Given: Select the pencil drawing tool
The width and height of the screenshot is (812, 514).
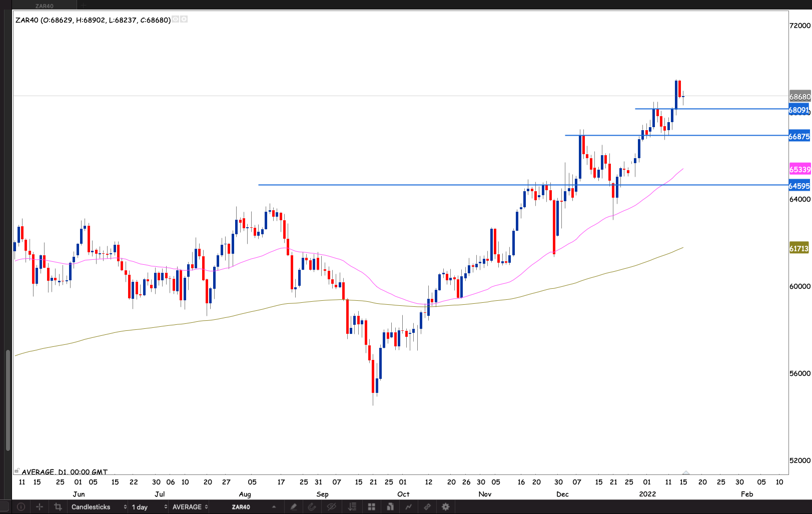Looking at the screenshot, I should [x=294, y=506].
